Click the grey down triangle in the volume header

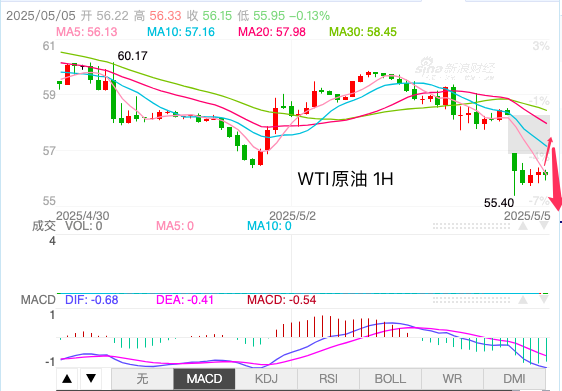pyautogui.click(x=543, y=226)
